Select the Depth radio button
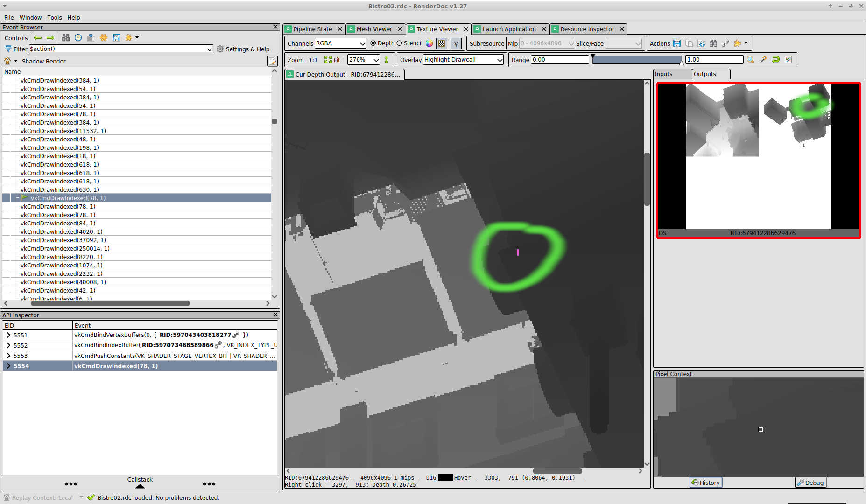This screenshot has height=504, width=866. [x=373, y=43]
